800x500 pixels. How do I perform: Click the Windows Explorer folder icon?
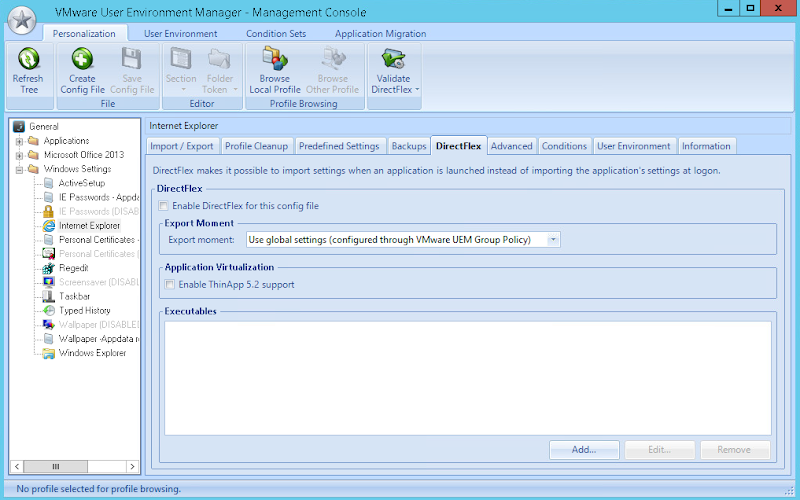pyautogui.click(x=48, y=353)
